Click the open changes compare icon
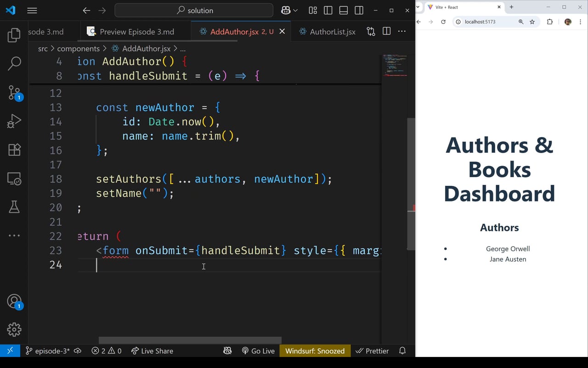This screenshot has width=588, height=368. coord(371,31)
